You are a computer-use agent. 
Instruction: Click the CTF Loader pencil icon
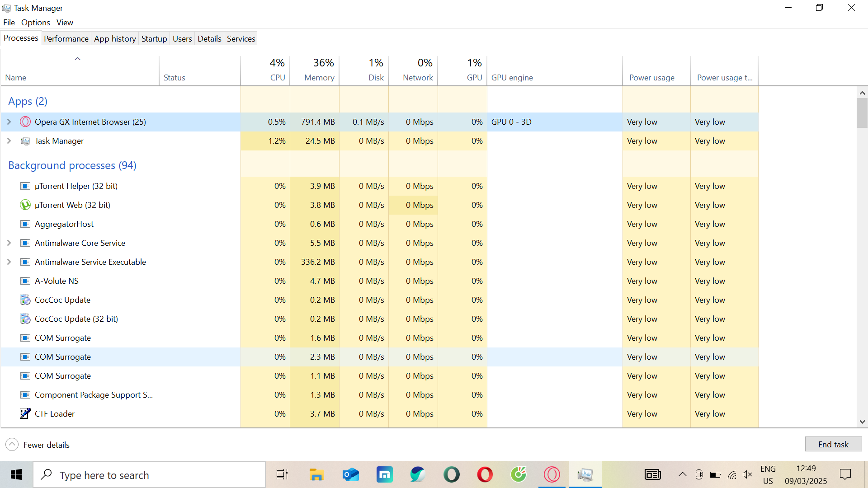(x=25, y=414)
